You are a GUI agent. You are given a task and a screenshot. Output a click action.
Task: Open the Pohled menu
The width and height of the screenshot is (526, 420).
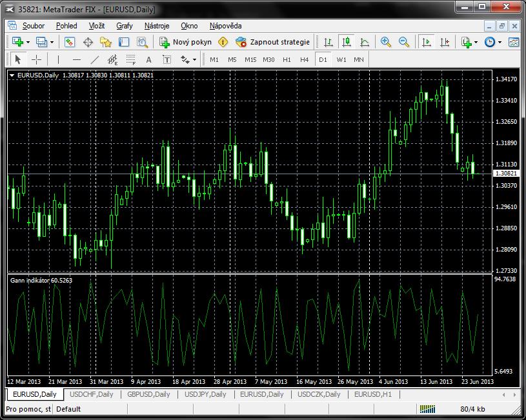coord(66,26)
